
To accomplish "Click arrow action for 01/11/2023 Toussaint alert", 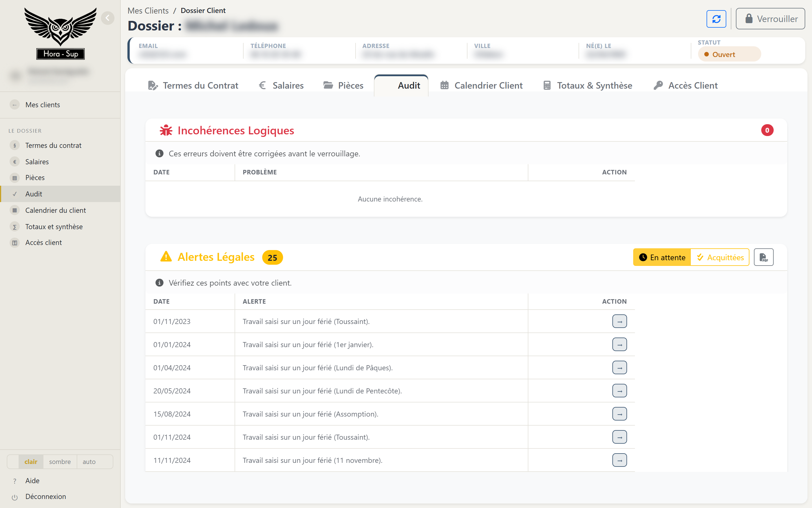I will pos(619,321).
